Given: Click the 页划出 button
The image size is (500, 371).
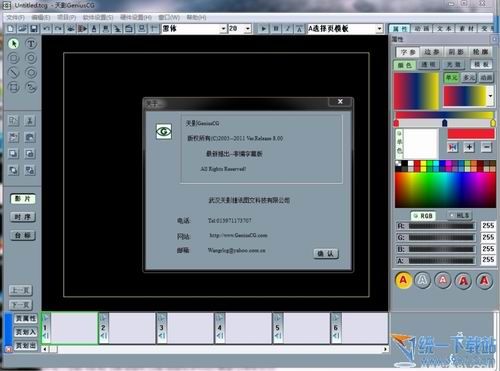Looking at the screenshot, I should (x=26, y=346).
